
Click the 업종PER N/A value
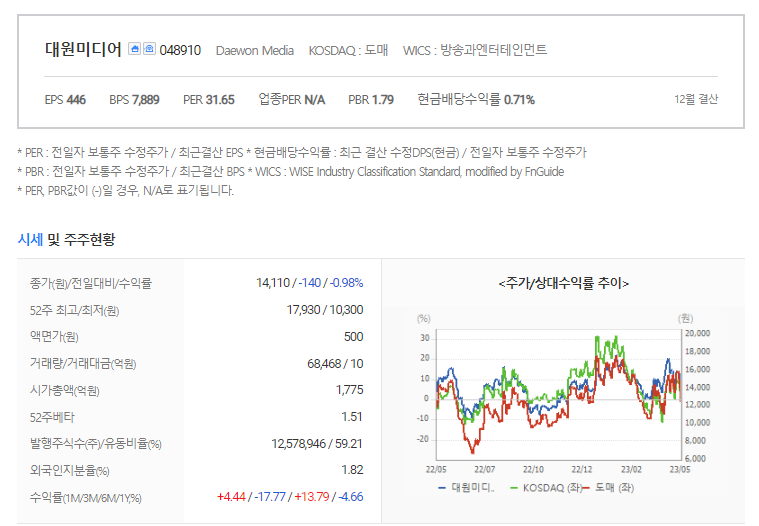coord(292,100)
